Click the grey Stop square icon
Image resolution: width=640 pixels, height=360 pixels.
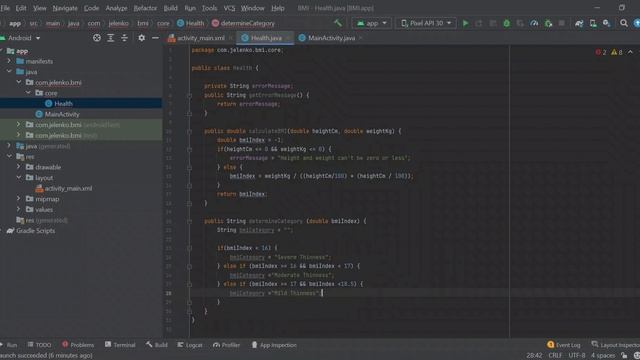click(x=562, y=23)
